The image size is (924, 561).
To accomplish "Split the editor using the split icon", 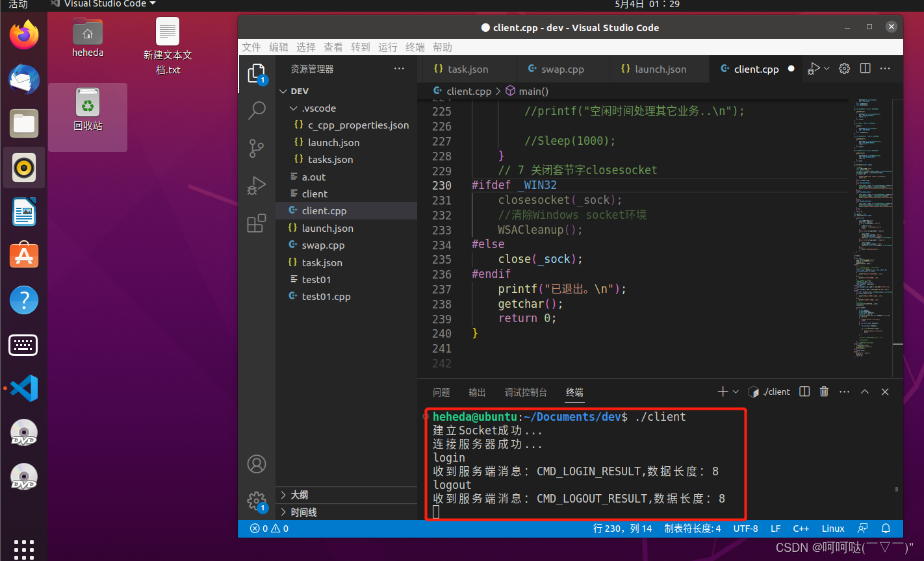I will pos(865,68).
